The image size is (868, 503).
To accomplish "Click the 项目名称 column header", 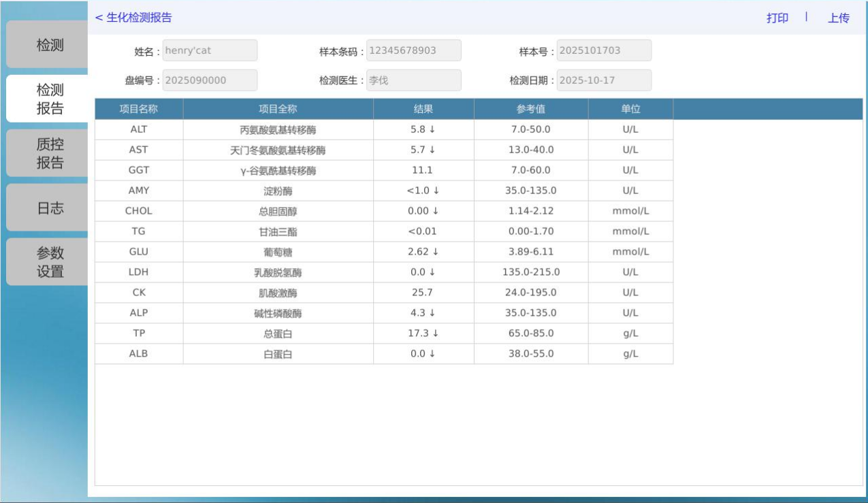I will pyautogui.click(x=139, y=109).
